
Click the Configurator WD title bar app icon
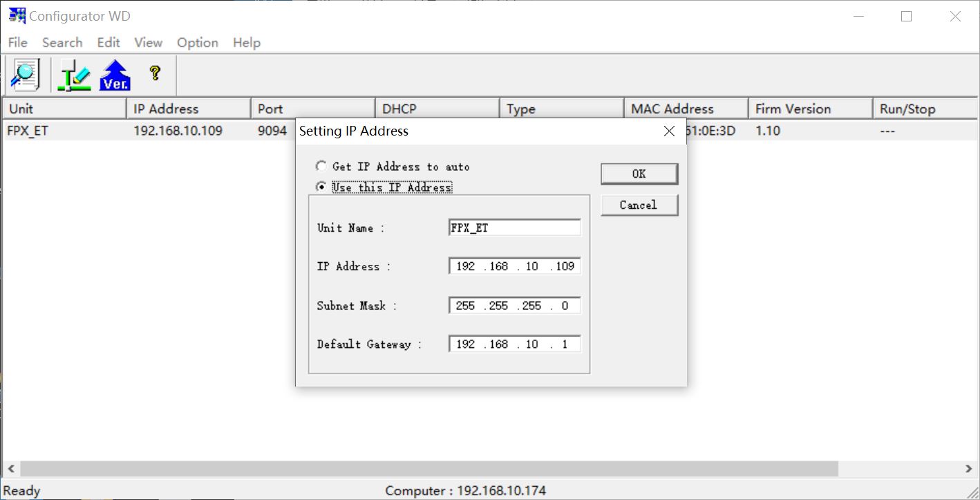(x=17, y=16)
